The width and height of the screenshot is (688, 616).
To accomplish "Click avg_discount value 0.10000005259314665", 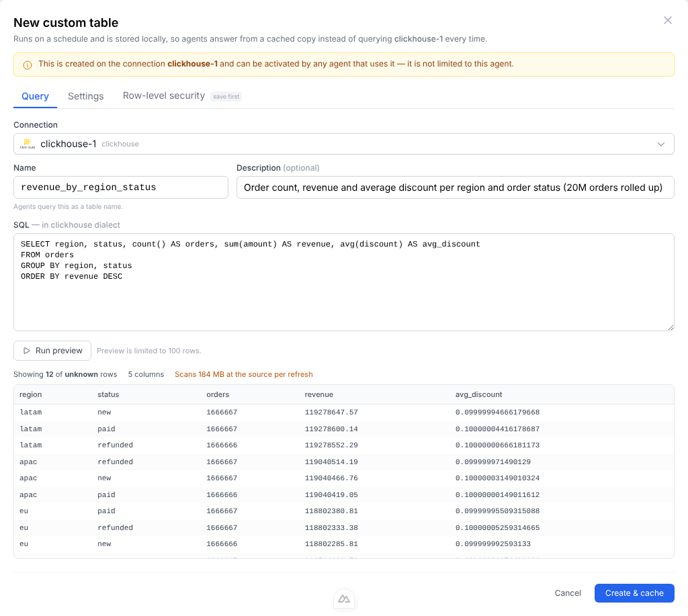I will [497, 527].
